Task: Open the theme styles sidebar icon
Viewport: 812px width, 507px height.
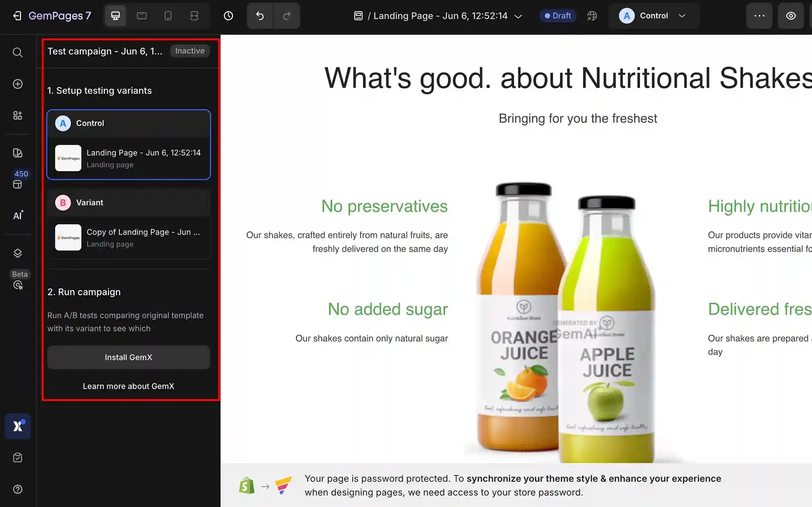Action: [x=18, y=153]
